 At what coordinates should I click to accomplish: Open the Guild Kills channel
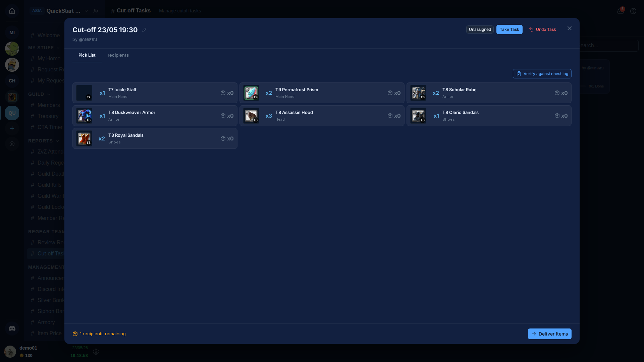click(46, 185)
